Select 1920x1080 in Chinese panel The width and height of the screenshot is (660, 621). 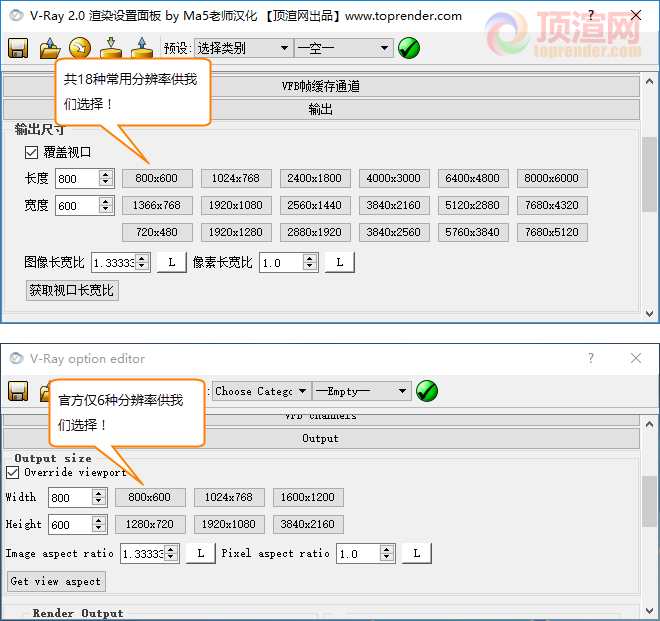[x=236, y=205]
